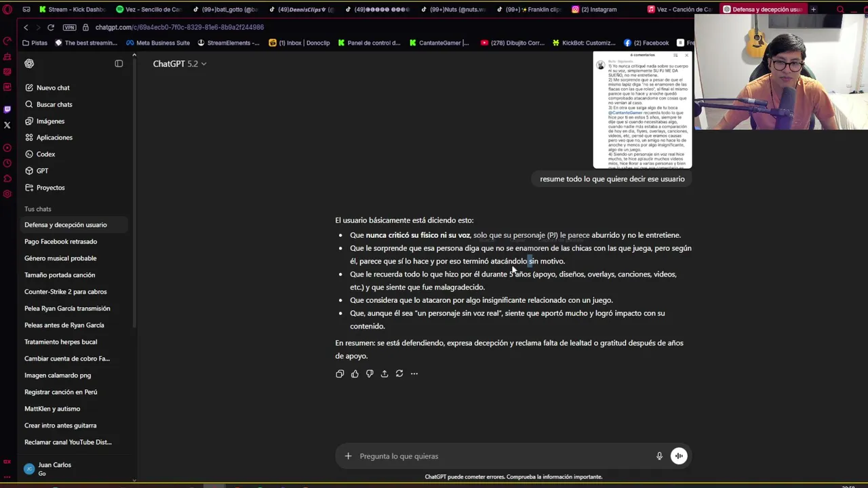
Task: Switch to Stream - Kick Dashboard tab
Action: click(71, 9)
